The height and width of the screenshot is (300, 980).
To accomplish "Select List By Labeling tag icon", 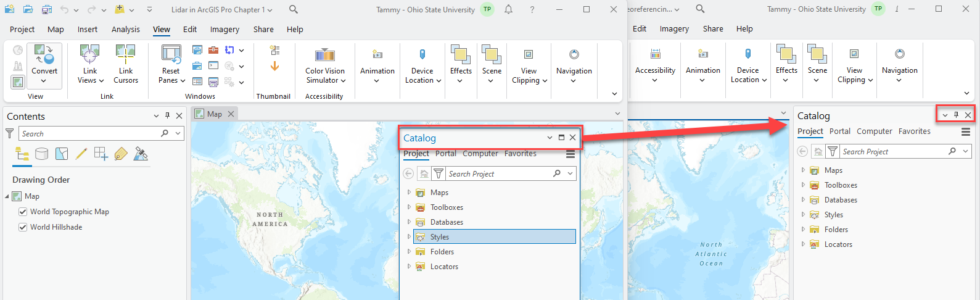I will [121, 154].
